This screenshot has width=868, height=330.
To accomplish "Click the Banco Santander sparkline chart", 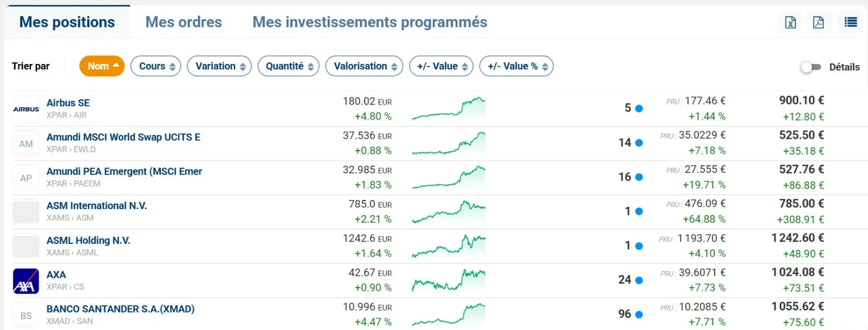I will point(449,314).
